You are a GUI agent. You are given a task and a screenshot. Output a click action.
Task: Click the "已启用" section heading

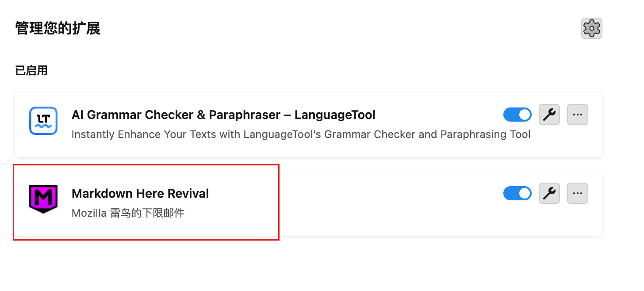(31, 70)
